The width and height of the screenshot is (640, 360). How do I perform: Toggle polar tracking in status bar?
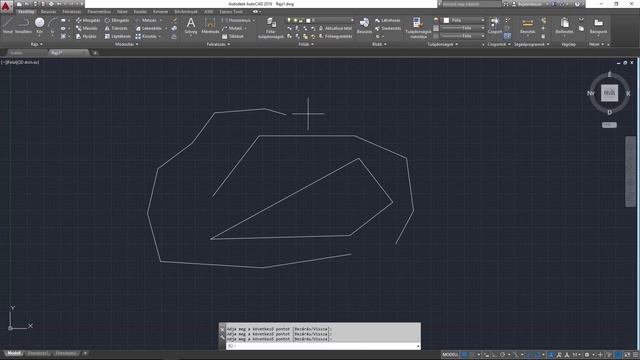click(503, 355)
